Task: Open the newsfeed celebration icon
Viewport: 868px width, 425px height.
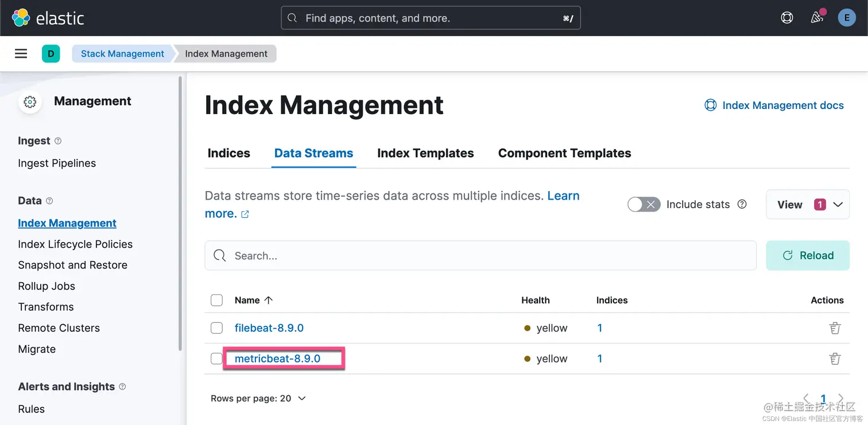Action: pos(817,18)
